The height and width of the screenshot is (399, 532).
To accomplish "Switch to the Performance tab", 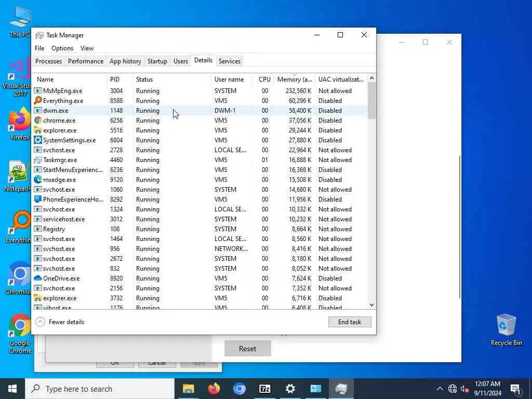I will [x=86, y=61].
